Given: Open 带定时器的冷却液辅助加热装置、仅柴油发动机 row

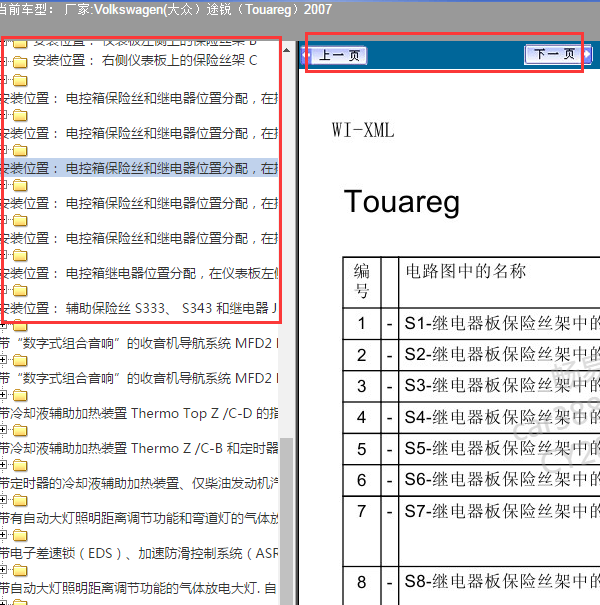Looking at the screenshot, I should [139, 483].
